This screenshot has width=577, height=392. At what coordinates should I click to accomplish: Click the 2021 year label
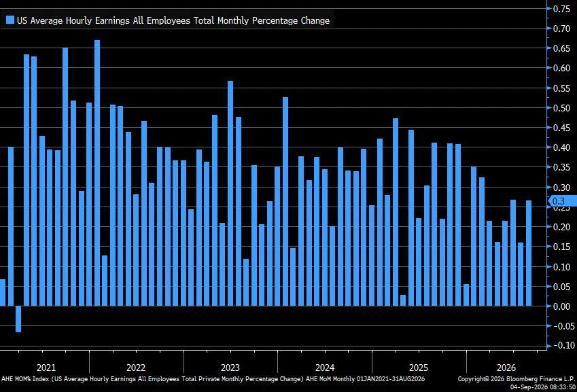point(46,368)
